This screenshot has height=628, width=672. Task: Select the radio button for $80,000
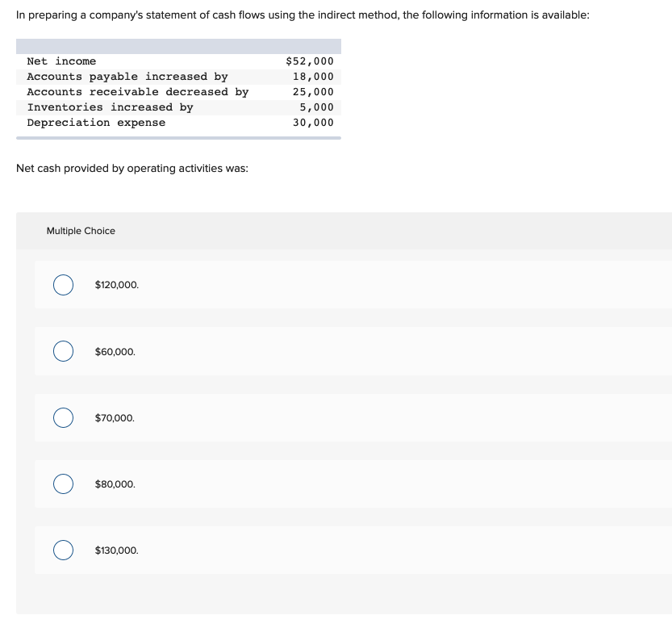(x=63, y=484)
